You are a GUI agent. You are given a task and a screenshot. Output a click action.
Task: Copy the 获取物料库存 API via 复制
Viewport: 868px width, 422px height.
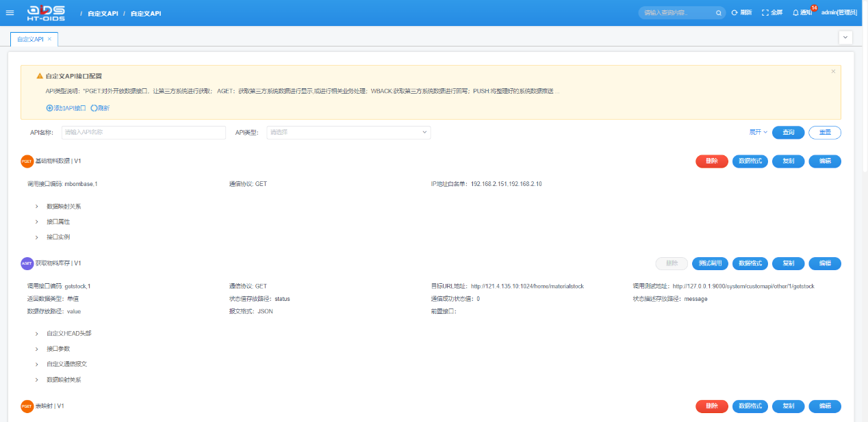pos(789,263)
